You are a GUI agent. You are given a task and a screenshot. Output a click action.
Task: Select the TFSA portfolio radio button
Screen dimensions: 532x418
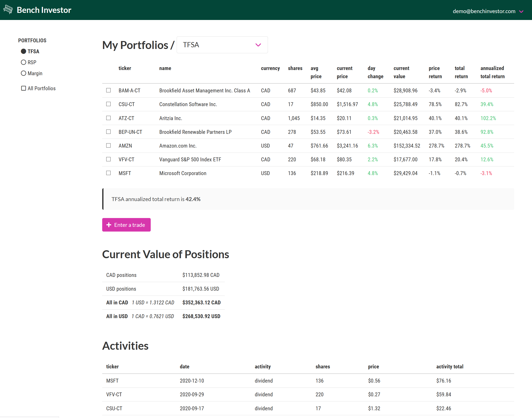(x=23, y=51)
